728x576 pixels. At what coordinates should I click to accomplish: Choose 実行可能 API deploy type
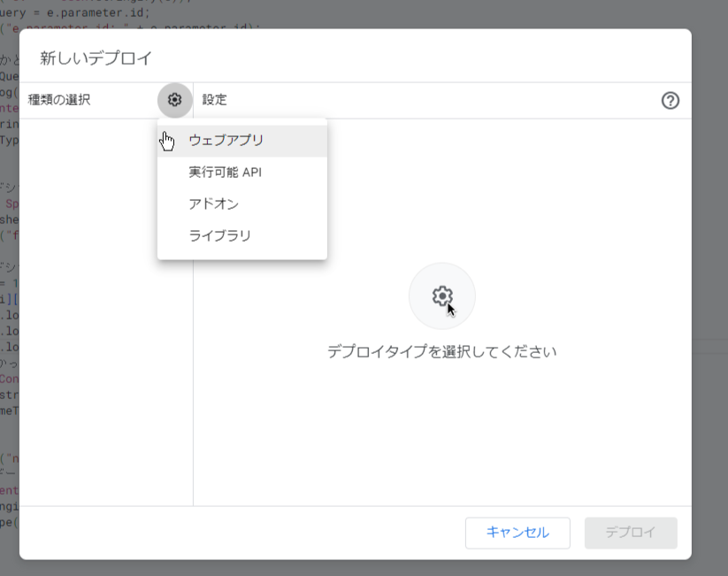pyautogui.click(x=225, y=172)
